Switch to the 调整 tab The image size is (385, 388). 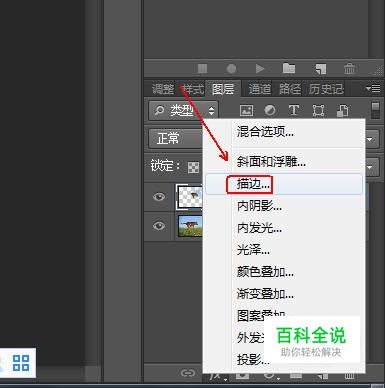click(163, 89)
